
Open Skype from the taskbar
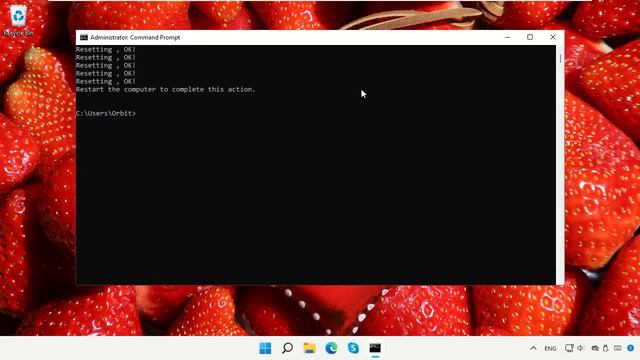tap(353, 348)
